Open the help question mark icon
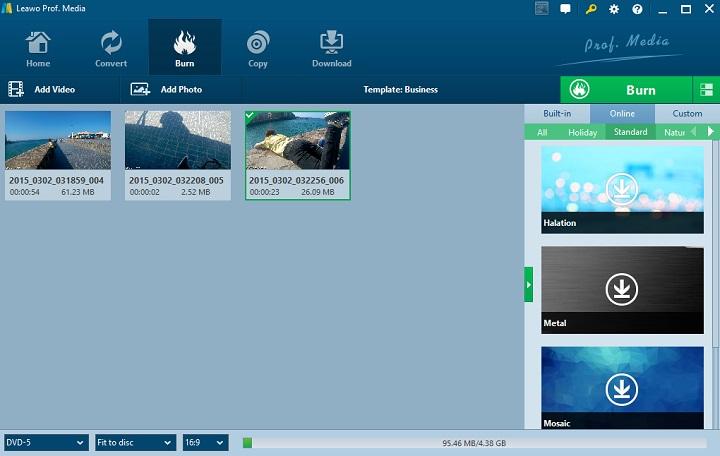 [637, 9]
